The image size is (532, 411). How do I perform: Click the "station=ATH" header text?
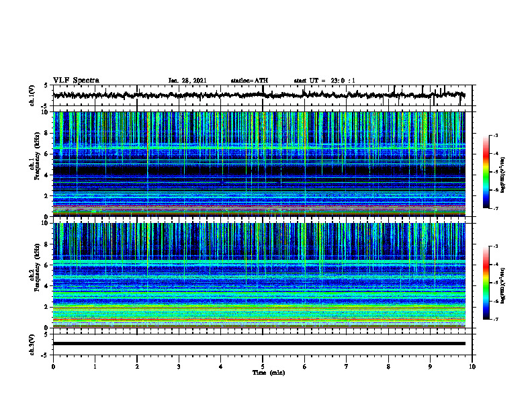(x=249, y=81)
